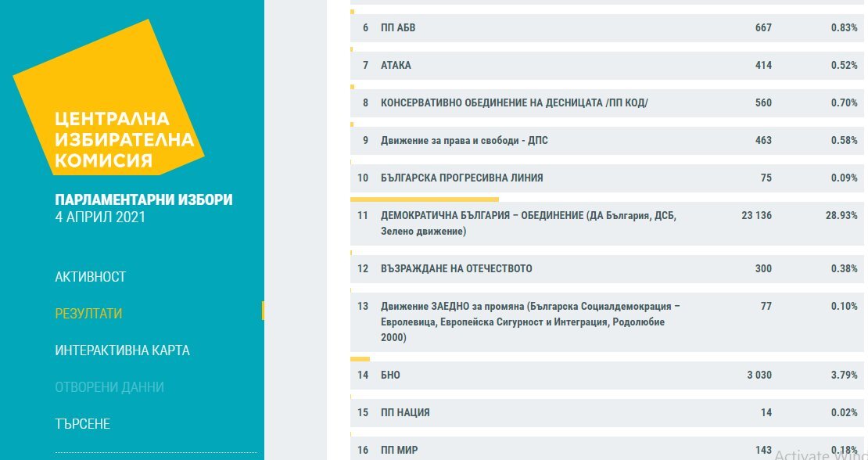Select the РЕЗУЛТАТИ menu item

click(88, 313)
